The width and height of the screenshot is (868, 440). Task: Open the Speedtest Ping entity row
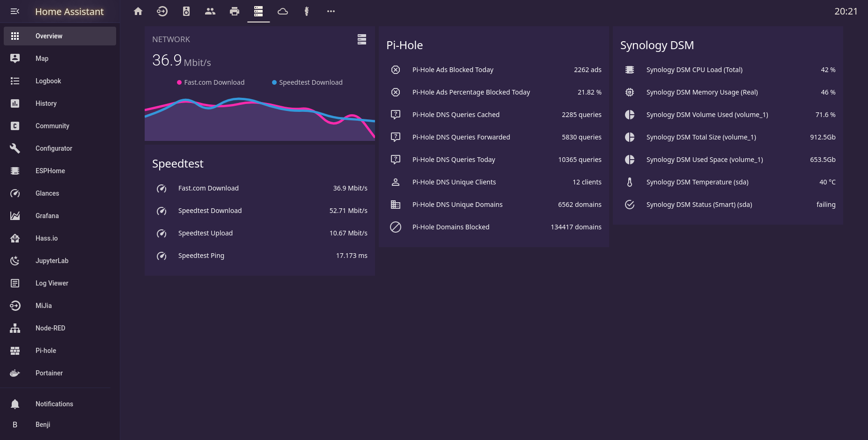tap(260, 256)
